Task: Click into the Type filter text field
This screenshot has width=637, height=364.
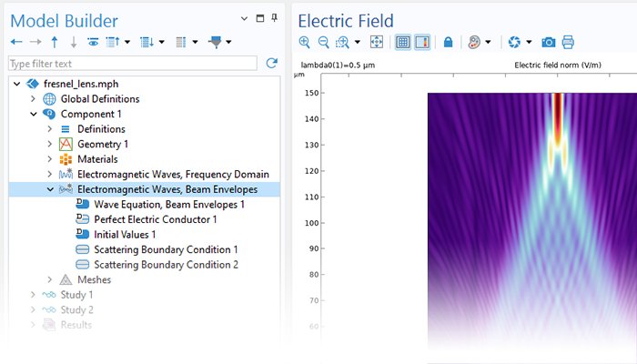Action: tap(133, 64)
